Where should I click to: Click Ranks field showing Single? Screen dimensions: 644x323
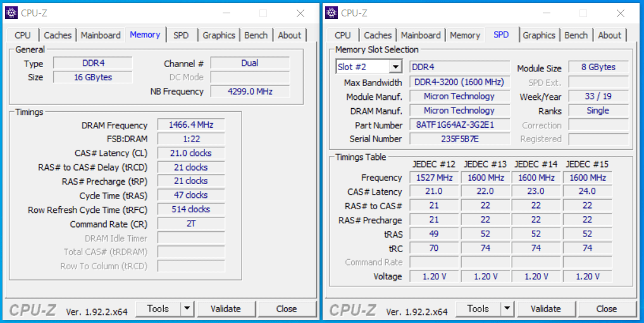tap(598, 111)
